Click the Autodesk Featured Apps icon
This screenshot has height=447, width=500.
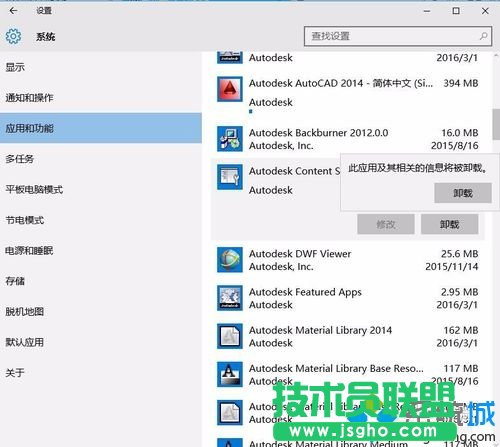coord(230,298)
